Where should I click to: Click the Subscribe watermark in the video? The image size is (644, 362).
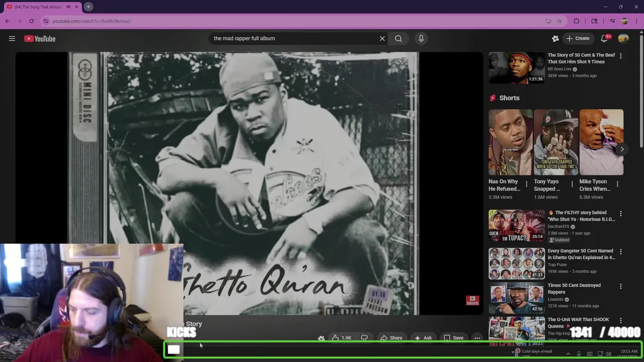click(472, 301)
